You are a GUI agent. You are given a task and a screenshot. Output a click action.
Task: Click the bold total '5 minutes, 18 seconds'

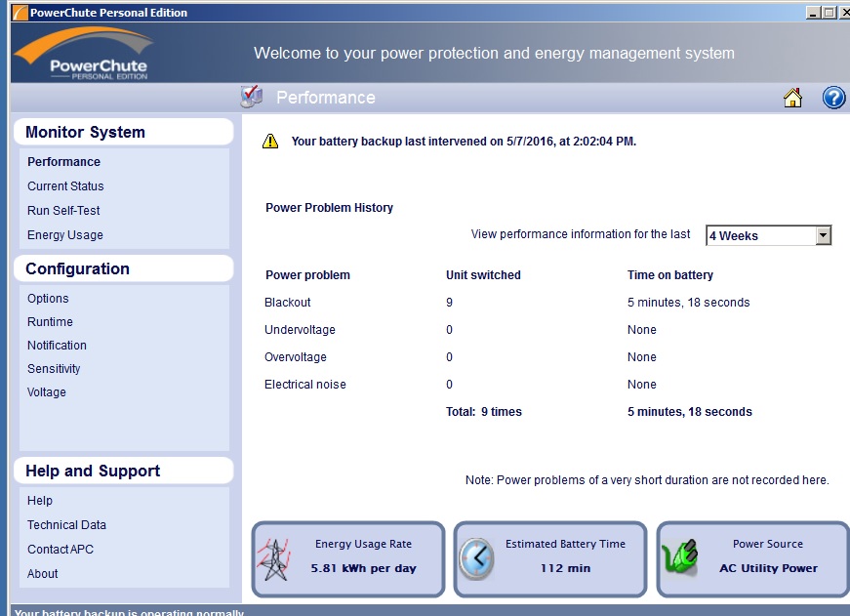tap(690, 412)
